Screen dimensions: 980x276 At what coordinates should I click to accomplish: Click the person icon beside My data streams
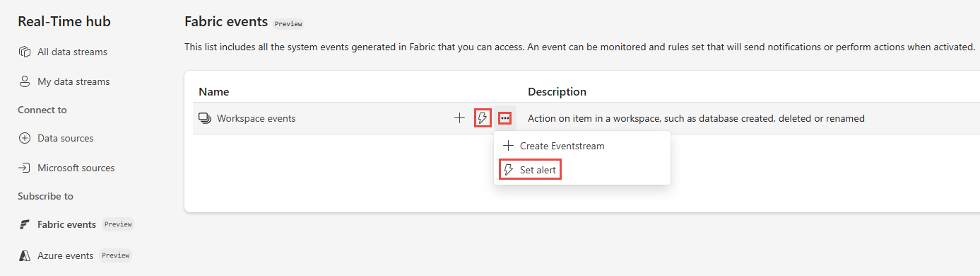[x=24, y=81]
